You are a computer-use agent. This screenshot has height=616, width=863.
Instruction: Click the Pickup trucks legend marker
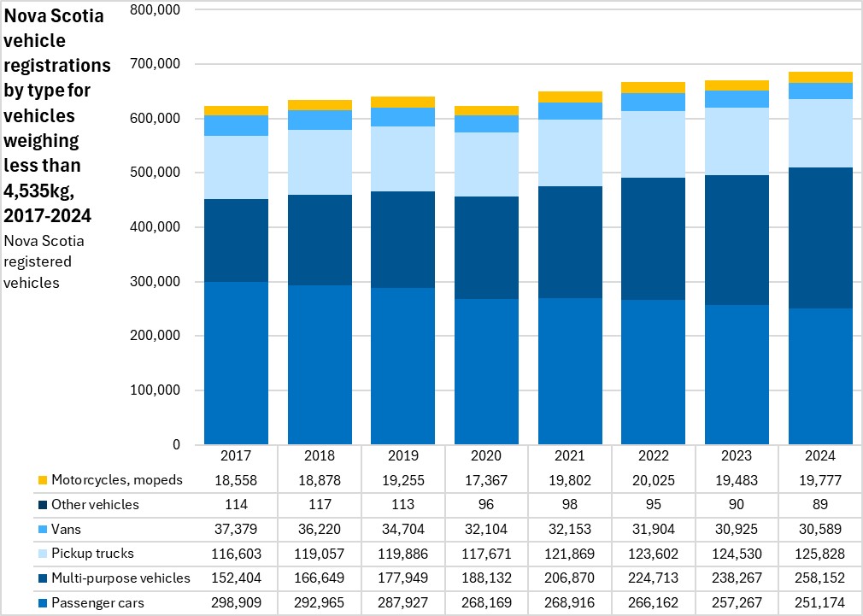point(41,554)
